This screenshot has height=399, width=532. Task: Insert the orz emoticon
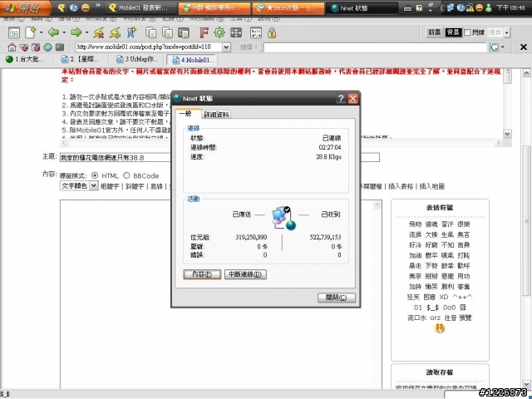(x=435, y=318)
